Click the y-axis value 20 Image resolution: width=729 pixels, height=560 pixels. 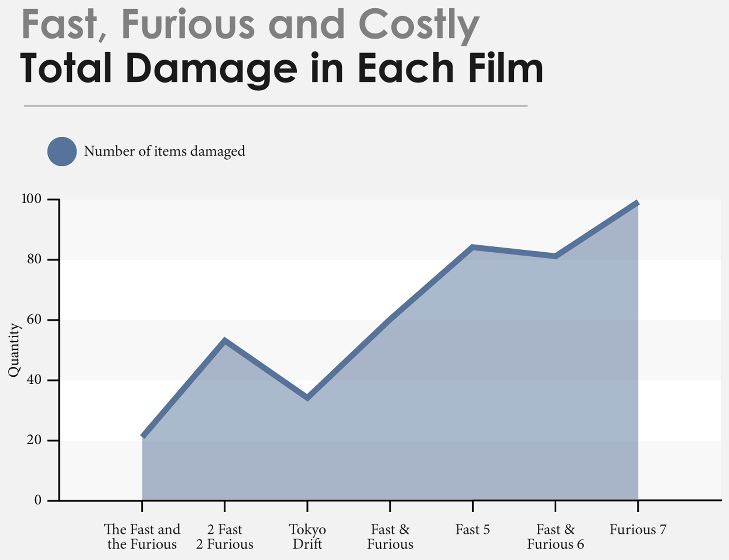pos(34,440)
